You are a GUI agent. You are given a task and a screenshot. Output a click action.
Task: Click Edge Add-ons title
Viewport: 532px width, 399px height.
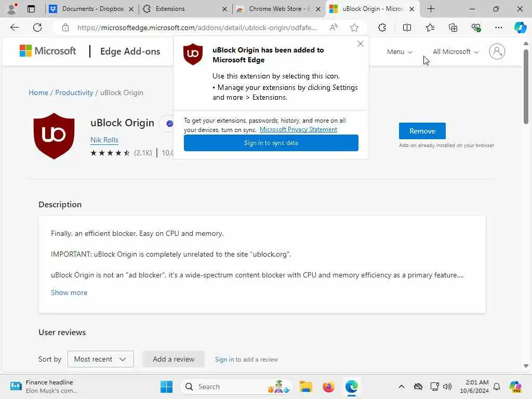[x=130, y=51]
